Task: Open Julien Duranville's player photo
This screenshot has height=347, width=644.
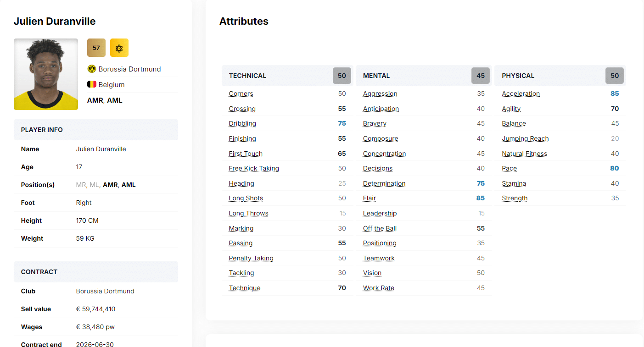Action: pos(46,74)
